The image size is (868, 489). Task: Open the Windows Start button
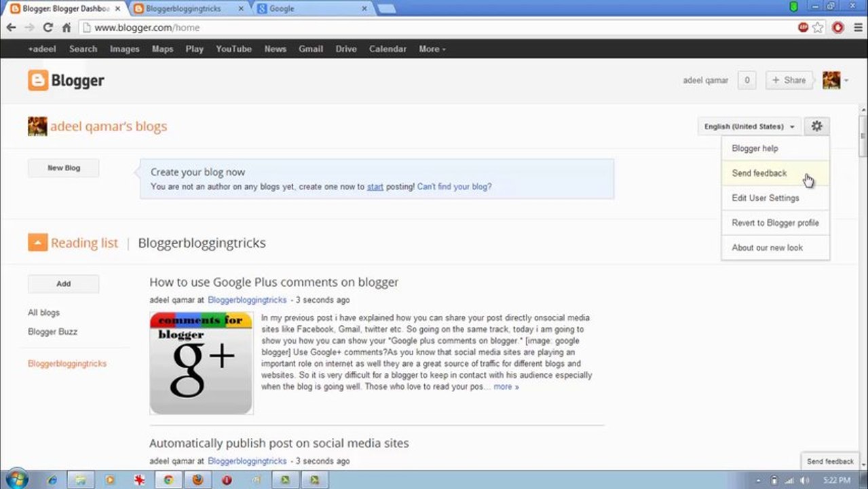[16, 479]
